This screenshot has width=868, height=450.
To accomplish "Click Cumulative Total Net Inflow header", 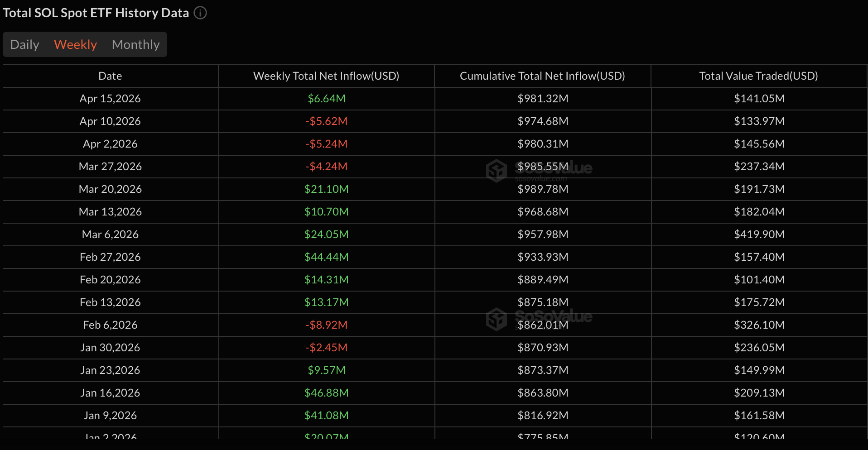I will pyautogui.click(x=542, y=76).
